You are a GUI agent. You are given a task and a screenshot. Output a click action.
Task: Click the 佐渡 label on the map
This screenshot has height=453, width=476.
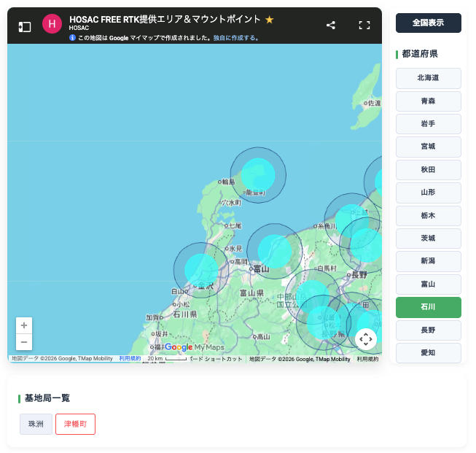tap(372, 104)
